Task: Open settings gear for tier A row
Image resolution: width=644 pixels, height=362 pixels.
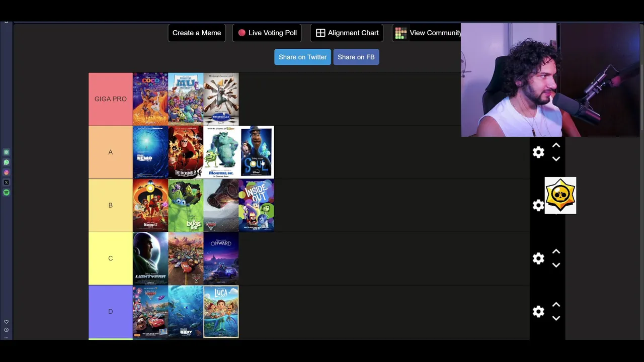Action: pyautogui.click(x=538, y=152)
